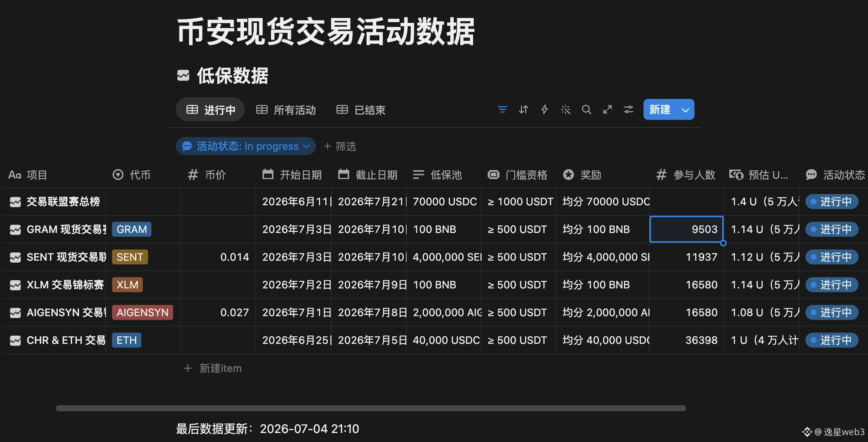This screenshot has width=868, height=442.
Task: Switch to 所有活动 view tab
Action: click(286, 110)
